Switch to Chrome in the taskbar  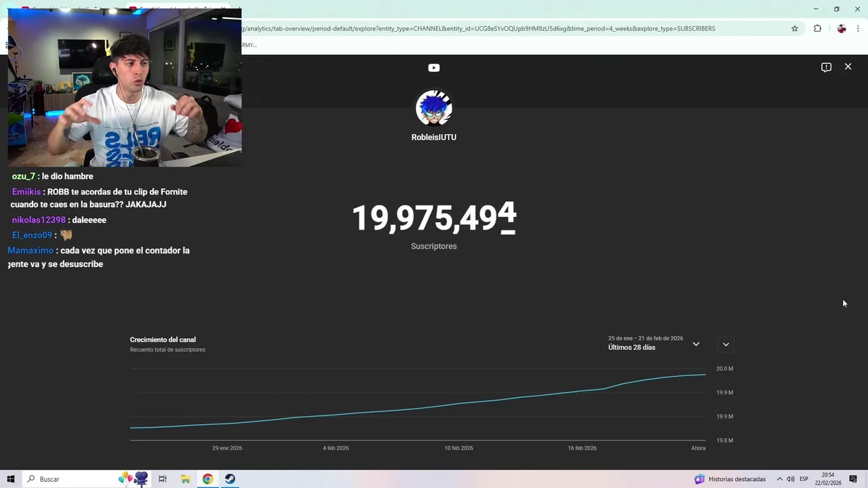208,479
